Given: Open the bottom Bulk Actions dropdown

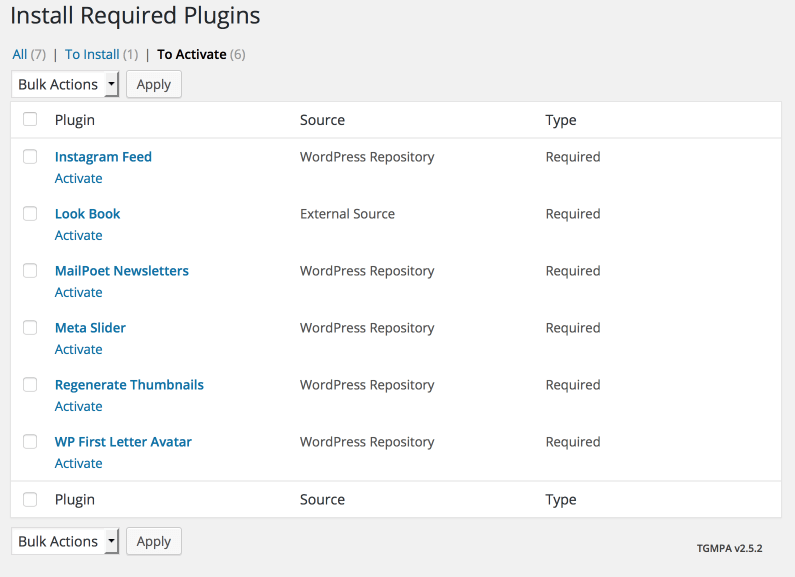Looking at the screenshot, I should [65, 541].
